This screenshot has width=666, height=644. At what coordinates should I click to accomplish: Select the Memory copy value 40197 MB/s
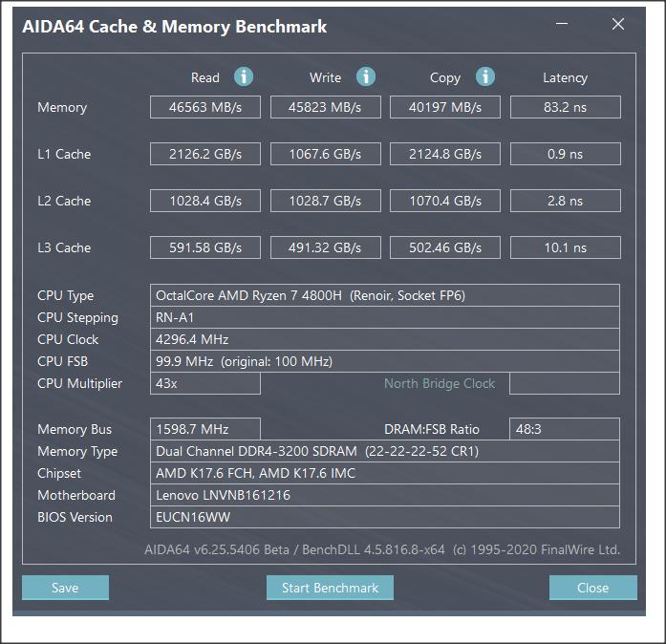[444, 107]
